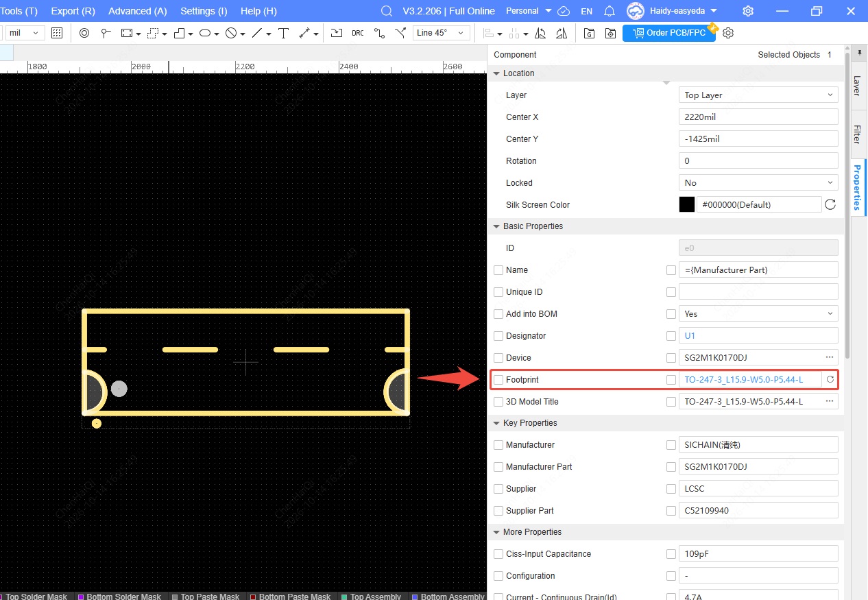Open the Advanced (A) menu
The width and height of the screenshot is (868, 600).
click(x=138, y=11)
